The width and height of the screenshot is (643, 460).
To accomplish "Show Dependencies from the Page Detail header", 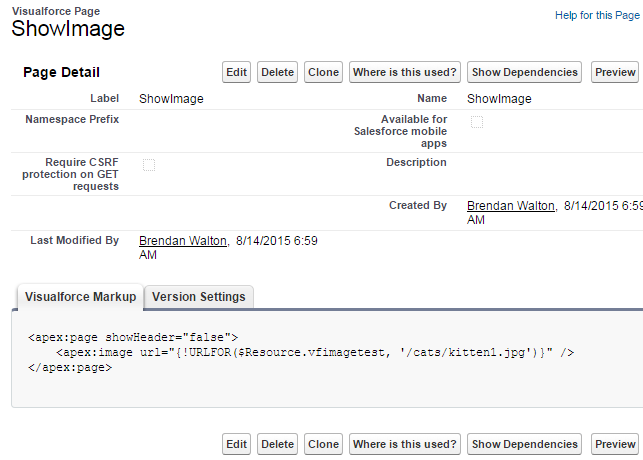I will pyautogui.click(x=525, y=72).
